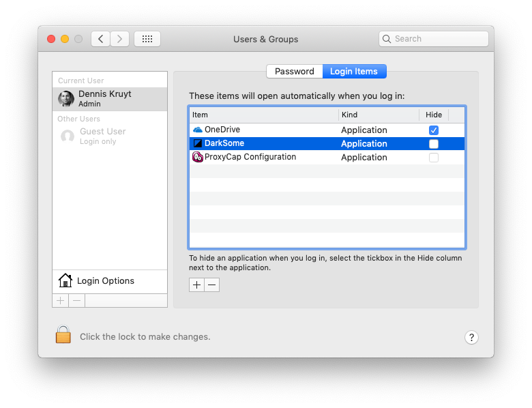Click the search magnifier icon
This screenshot has width=532, height=408.
pos(387,39)
